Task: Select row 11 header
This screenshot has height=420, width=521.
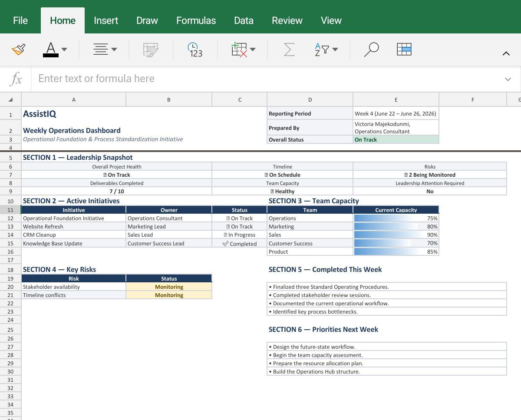Action: (x=10, y=210)
